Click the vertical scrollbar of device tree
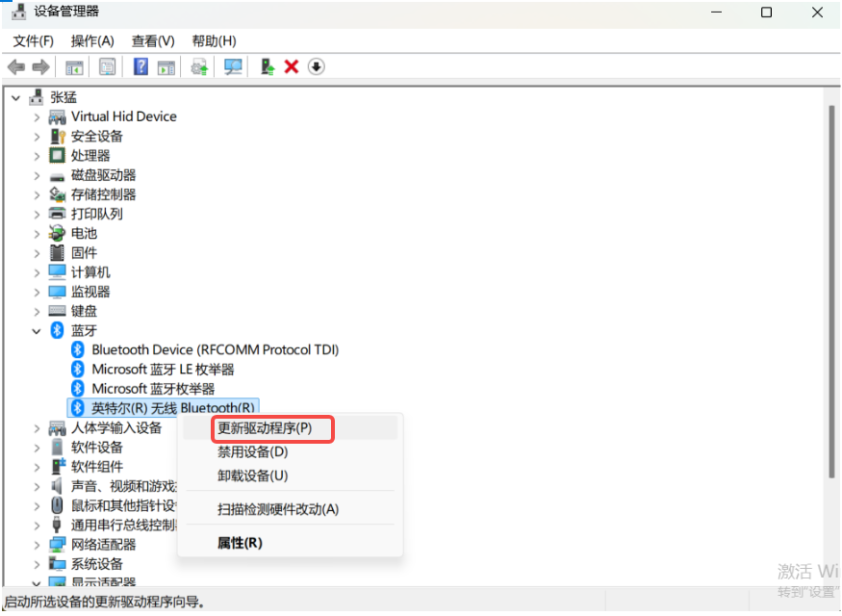 pyautogui.click(x=831, y=289)
